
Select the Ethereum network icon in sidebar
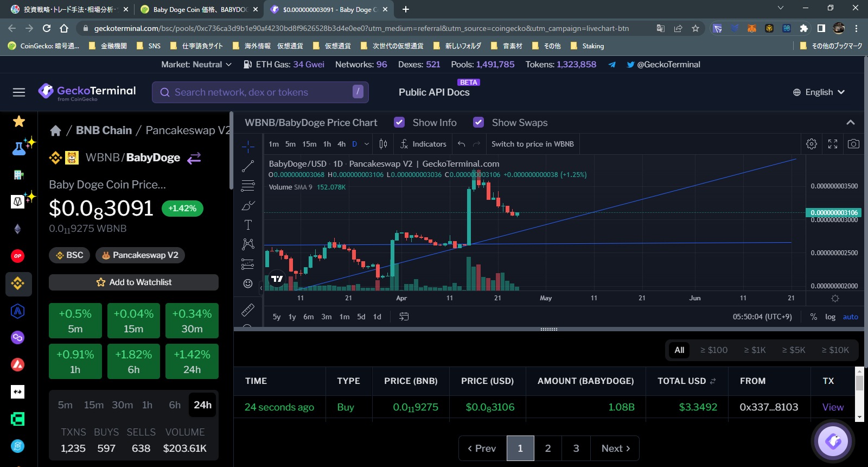pyautogui.click(x=18, y=229)
